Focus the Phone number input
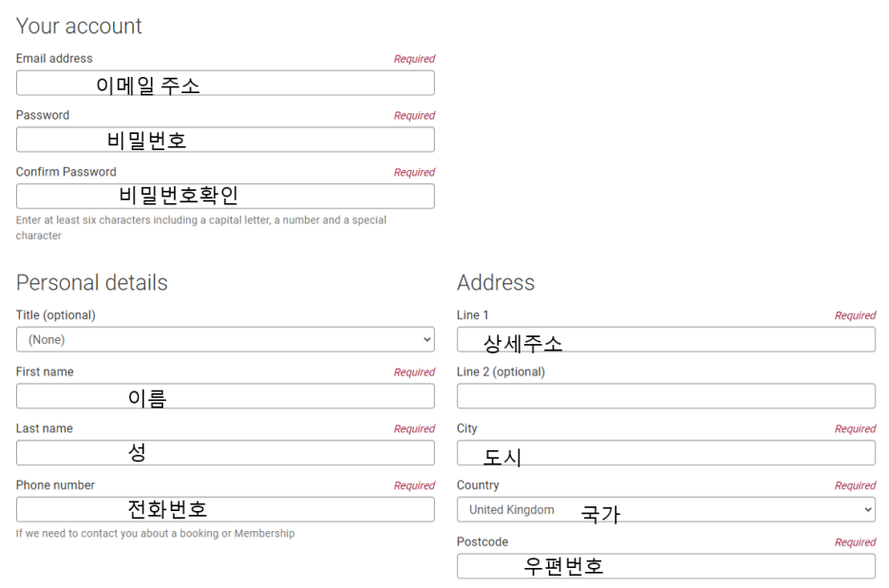889x588 pixels. click(x=225, y=510)
